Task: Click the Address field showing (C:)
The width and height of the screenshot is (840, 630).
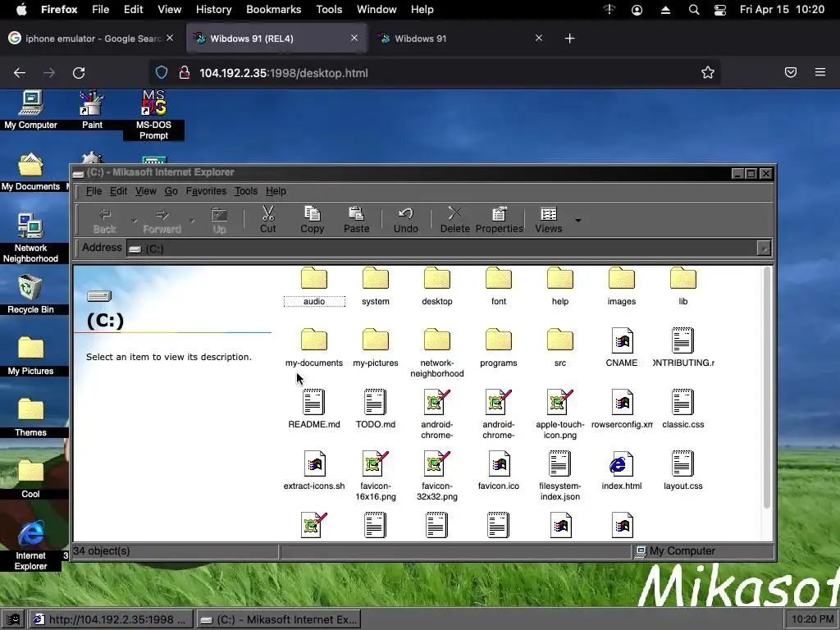Action: coord(441,249)
